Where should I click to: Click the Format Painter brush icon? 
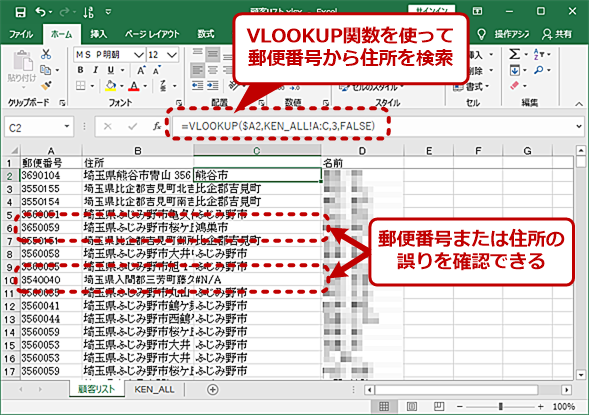pos(46,85)
